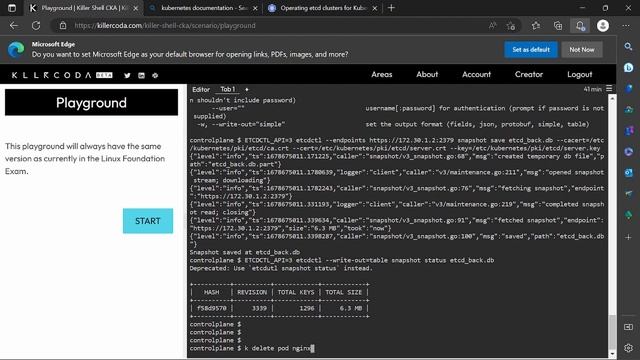The height and width of the screenshot is (360, 640).
Task: Open the About page
Action: pos(427,74)
